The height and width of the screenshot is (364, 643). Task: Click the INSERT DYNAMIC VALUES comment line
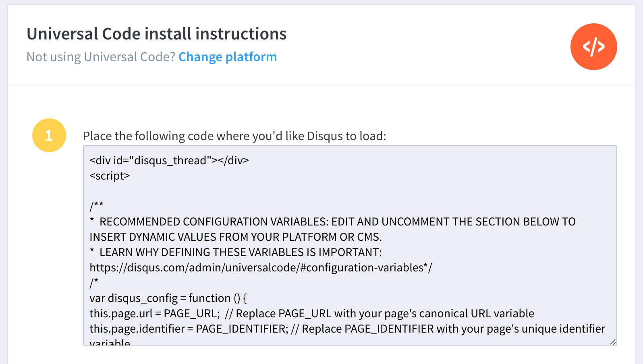pyautogui.click(x=236, y=237)
